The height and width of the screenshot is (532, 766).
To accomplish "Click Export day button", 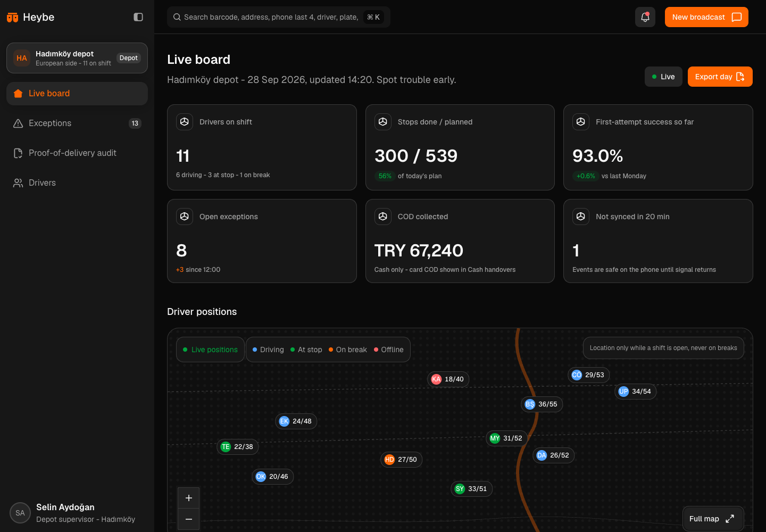I will 720,77.
